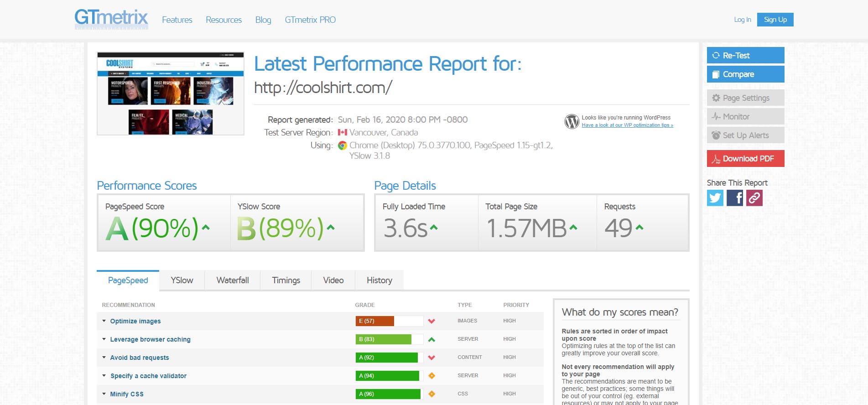
Task: Click the Chrome browser icon
Action: click(343, 145)
